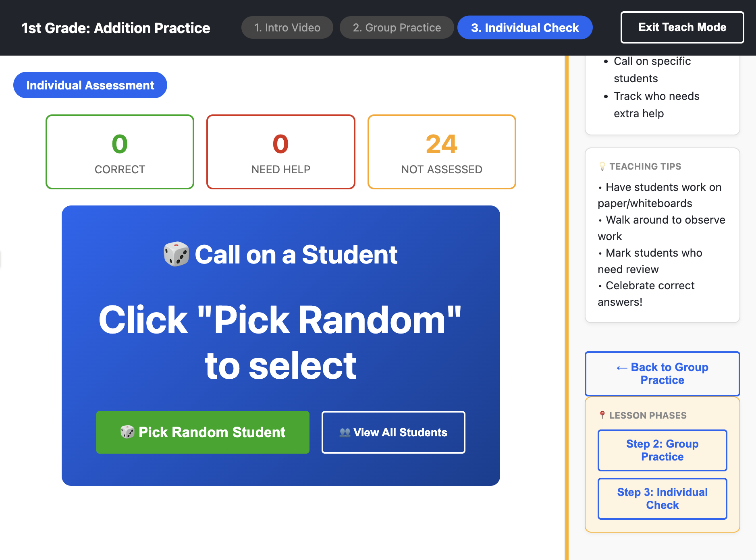Screen dimensions: 756x560
Task: Click the dice icon beside Call on a Student
Action: click(176, 254)
